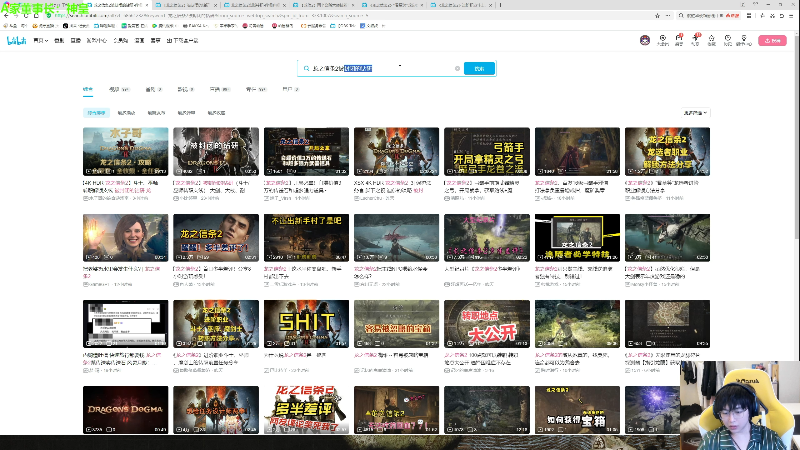Viewport: 800px width, 450px height.
Task: Expand the 首页 dropdown in top nav
Action: 40,40
